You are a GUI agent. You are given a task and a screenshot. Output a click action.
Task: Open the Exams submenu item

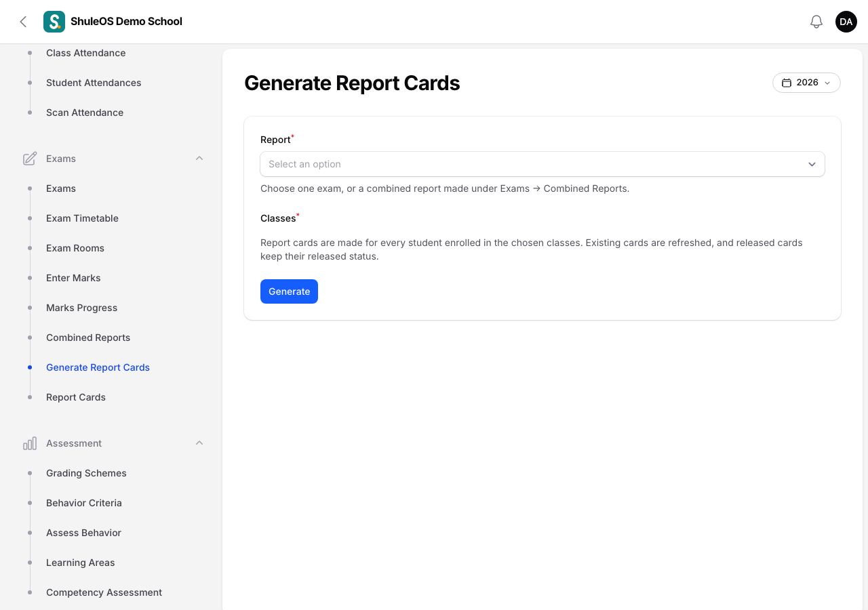click(61, 188)
